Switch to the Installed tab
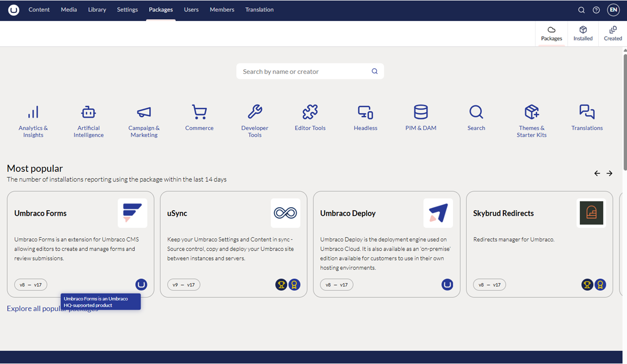 coord(583,34)
